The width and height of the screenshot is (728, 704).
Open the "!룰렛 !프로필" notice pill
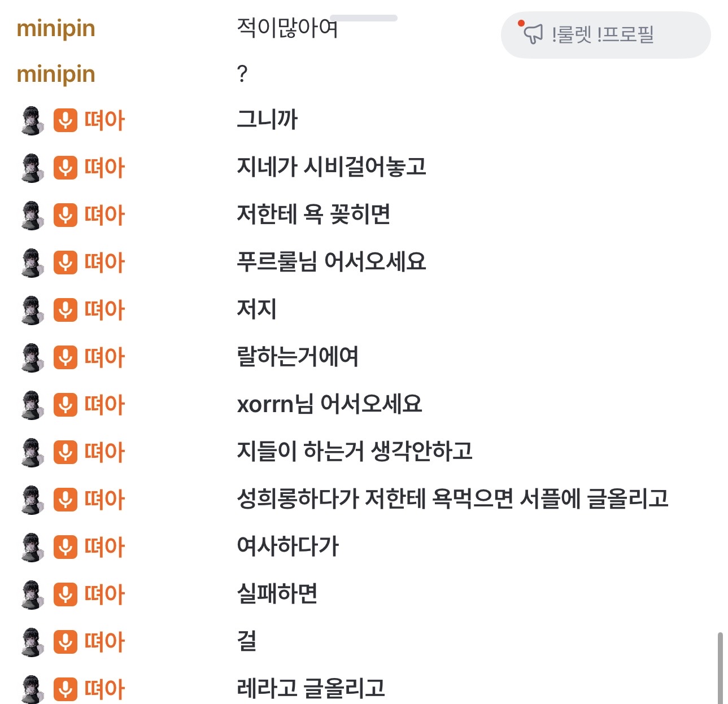click(x=605, y=35)
